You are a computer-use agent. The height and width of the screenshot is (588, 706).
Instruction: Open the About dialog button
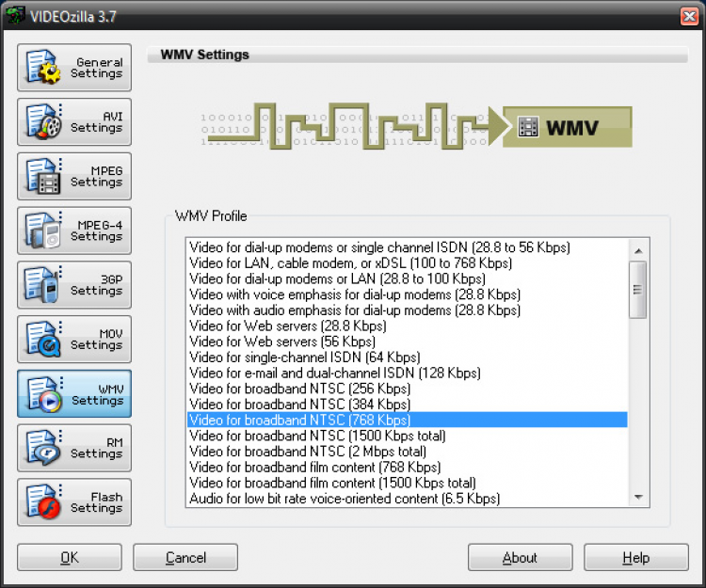point(520,557)
